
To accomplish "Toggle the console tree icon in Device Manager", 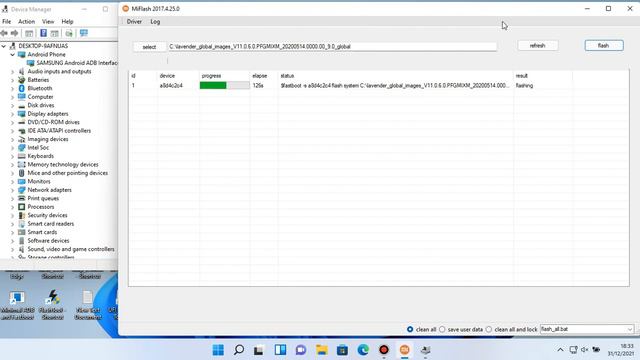I will pyautogui.click(x=29, y=33).
